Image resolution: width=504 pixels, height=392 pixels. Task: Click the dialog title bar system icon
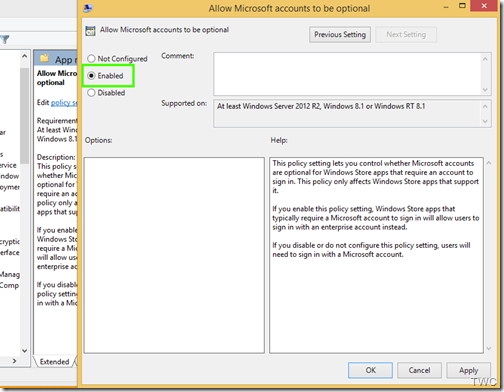(x=88, y=8)
